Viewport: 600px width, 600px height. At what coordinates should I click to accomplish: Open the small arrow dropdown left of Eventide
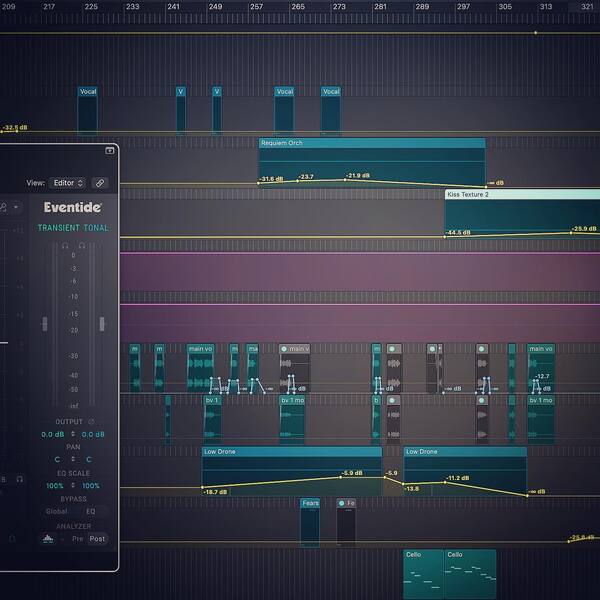pos(16,207)
